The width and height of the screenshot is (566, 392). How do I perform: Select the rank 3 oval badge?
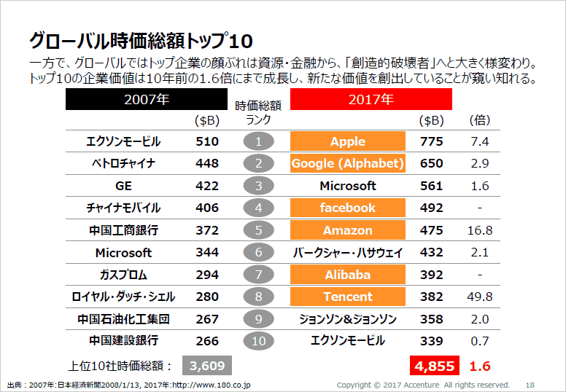258,186
